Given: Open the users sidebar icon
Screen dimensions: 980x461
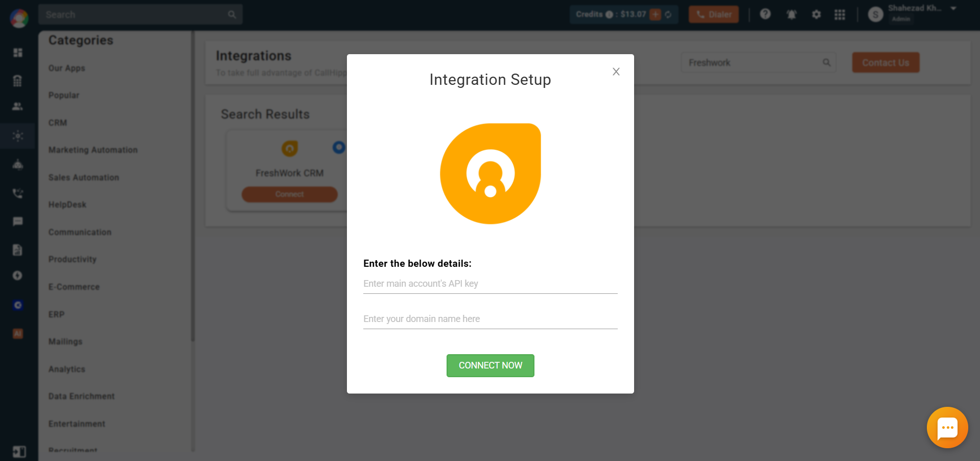Looking at the screenshot, I should tap(18, 106).
